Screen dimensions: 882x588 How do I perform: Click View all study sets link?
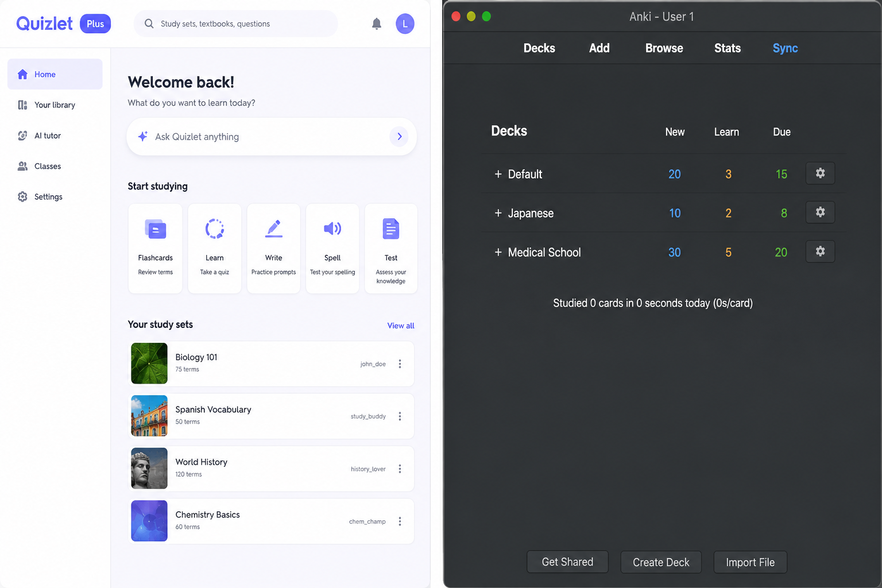(x=401, y=326)
